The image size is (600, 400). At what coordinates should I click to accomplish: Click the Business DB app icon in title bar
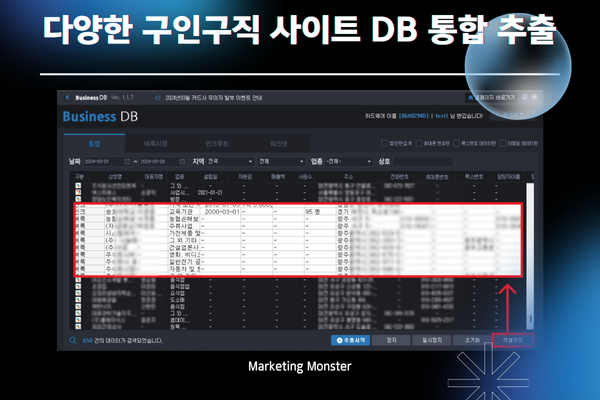[67, 98]
